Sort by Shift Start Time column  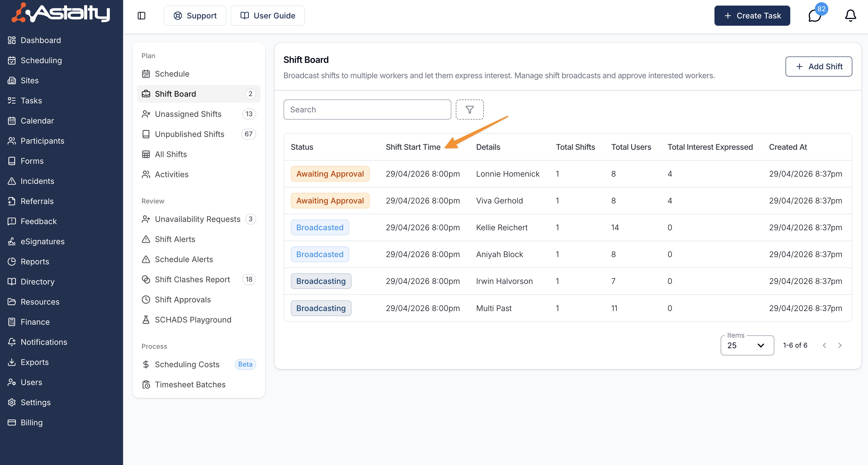(x=413, y=147)
